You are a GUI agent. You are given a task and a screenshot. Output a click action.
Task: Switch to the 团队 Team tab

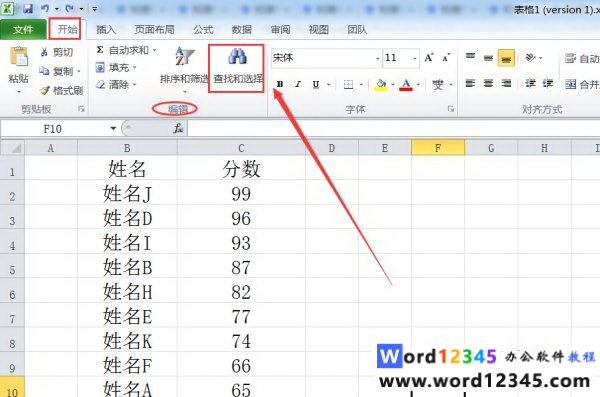tap(357, 29)
